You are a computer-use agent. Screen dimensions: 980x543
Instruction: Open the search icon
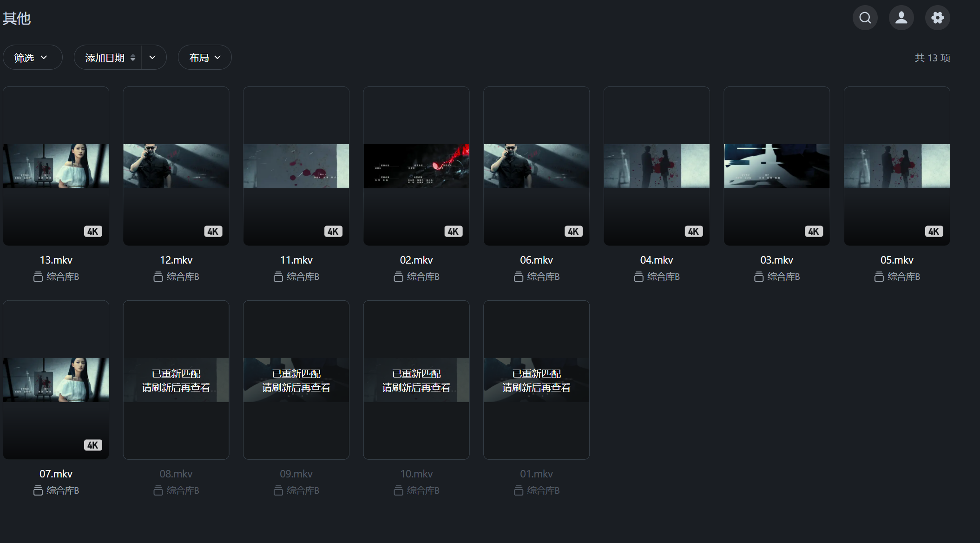(x=865, y=18)
